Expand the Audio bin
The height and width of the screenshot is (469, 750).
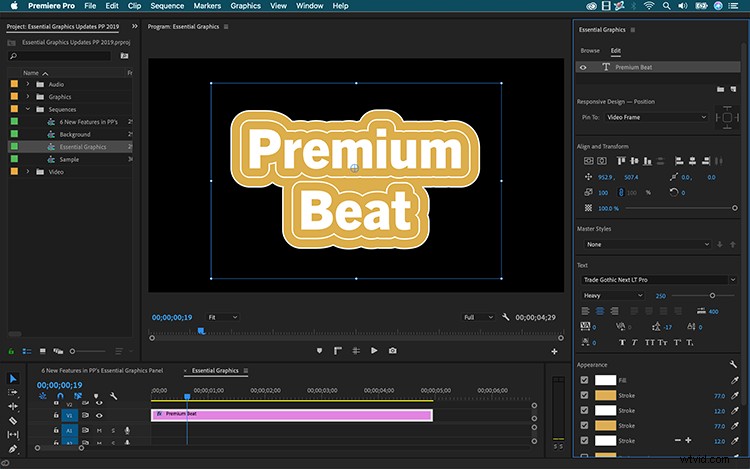coord(28,84)
